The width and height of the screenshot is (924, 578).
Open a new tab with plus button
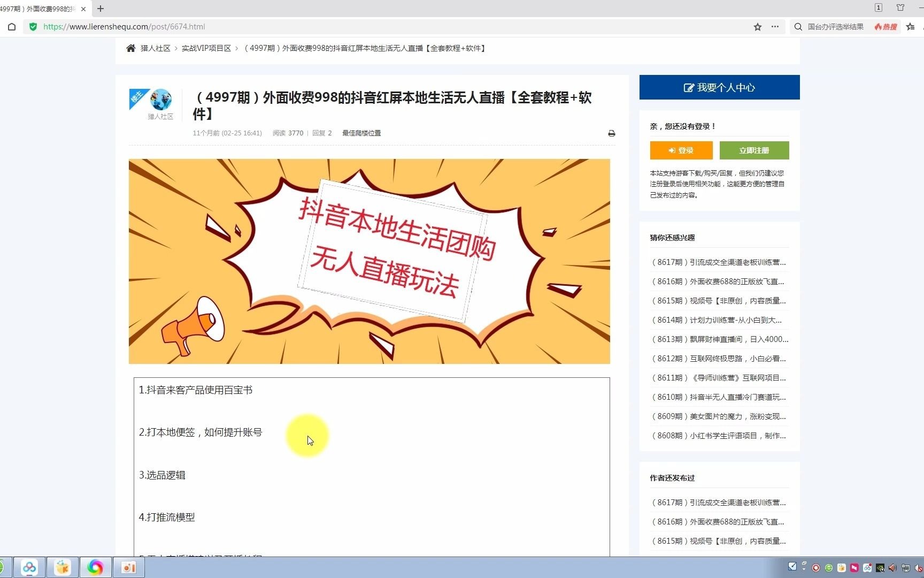point(101,9)
